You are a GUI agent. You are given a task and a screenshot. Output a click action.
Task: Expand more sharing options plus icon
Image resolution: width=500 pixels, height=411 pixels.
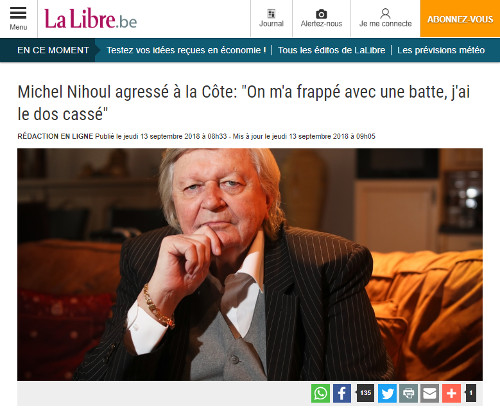point(451,393)
